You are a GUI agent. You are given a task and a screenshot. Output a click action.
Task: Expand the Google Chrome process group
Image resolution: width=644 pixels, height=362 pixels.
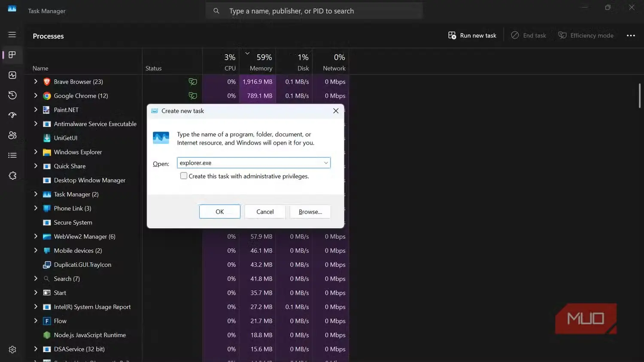point(36,96)
